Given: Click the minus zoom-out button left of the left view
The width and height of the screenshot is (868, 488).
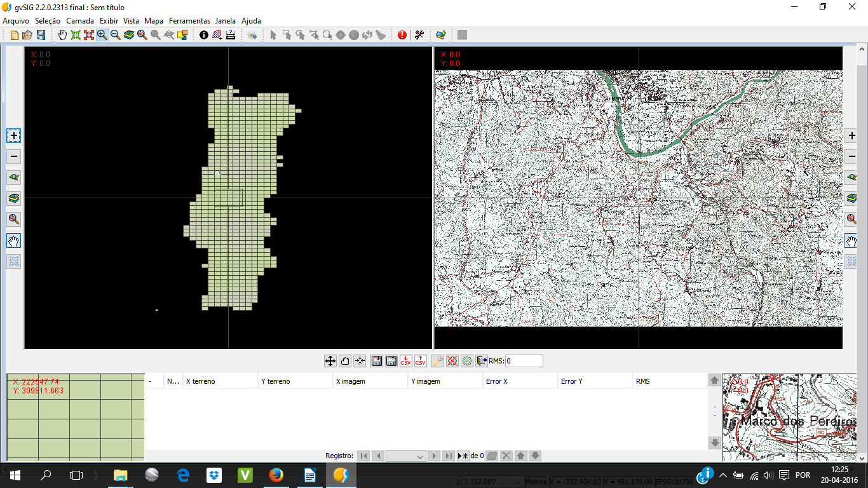Looking at the screenshot, I should [14, 156].
